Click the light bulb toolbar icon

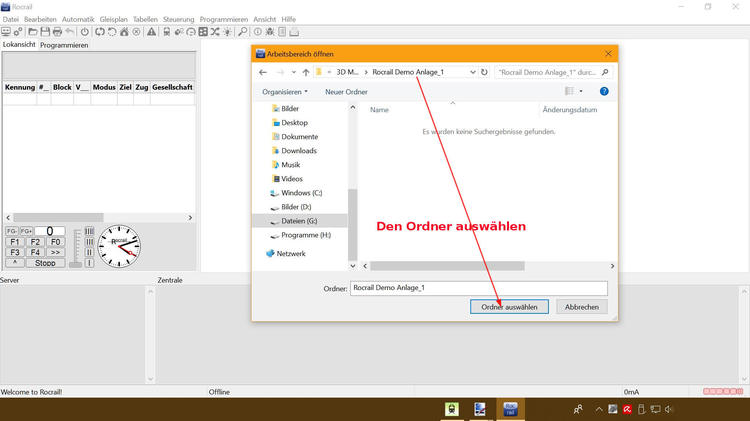[x=227, y=32]
